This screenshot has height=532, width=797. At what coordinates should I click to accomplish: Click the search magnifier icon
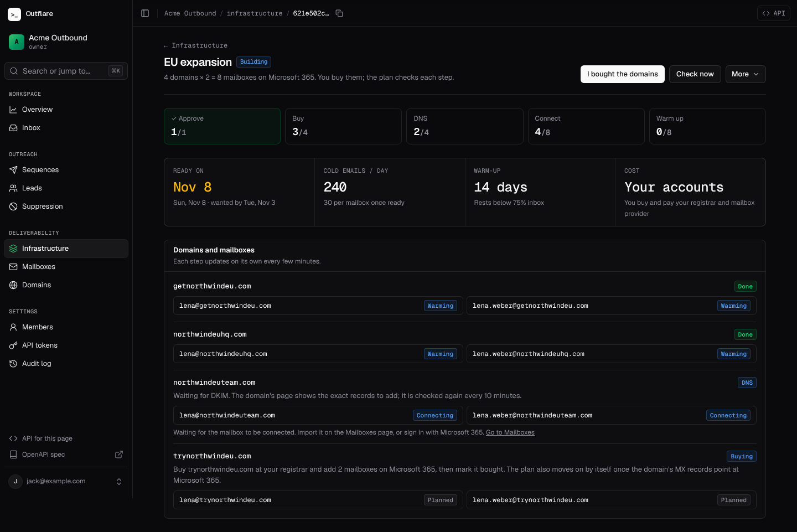point(14,71)
